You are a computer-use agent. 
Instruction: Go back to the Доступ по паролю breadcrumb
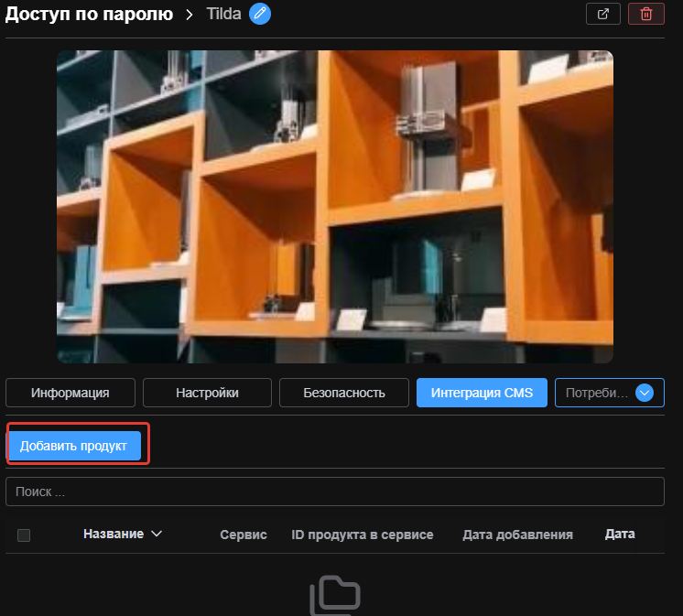90,14
